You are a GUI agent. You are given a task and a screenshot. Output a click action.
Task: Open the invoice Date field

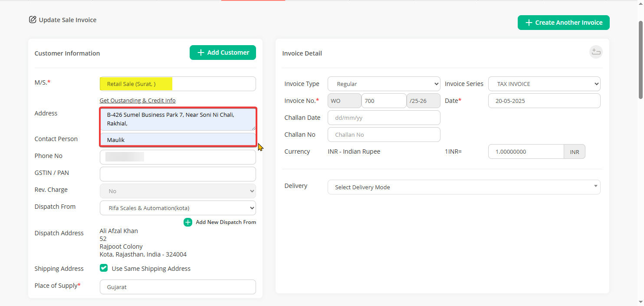pos(544,101)
